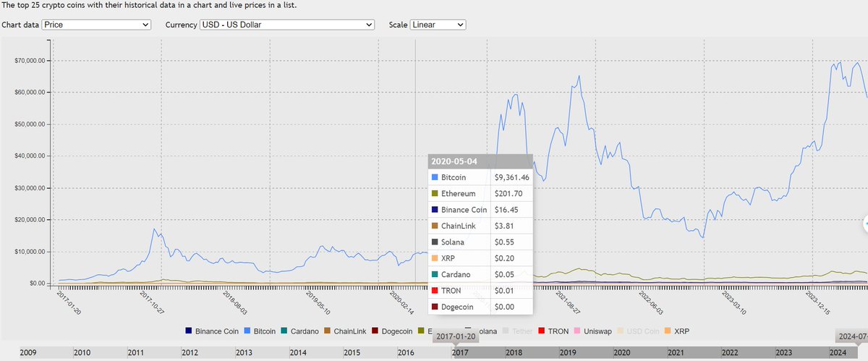Click year 2010 on the timeline
Viewport: 868px width, 361px height.
[82, 353]
